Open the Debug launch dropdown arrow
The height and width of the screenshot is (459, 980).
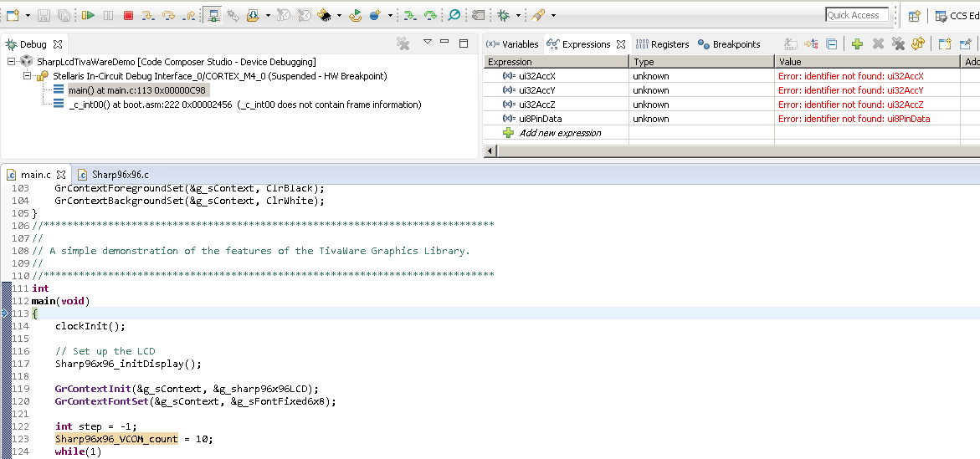517,16
